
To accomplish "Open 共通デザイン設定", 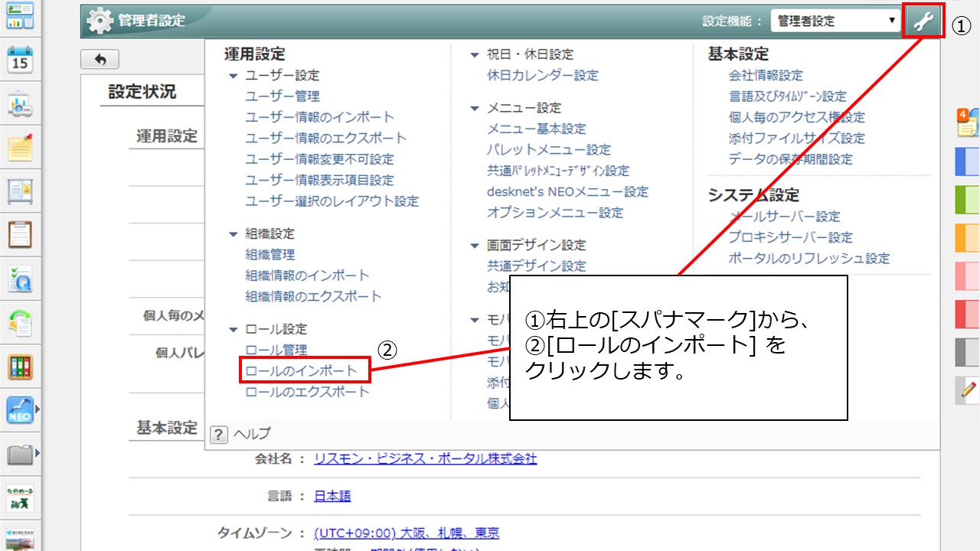I will click(x=537, y=266).
